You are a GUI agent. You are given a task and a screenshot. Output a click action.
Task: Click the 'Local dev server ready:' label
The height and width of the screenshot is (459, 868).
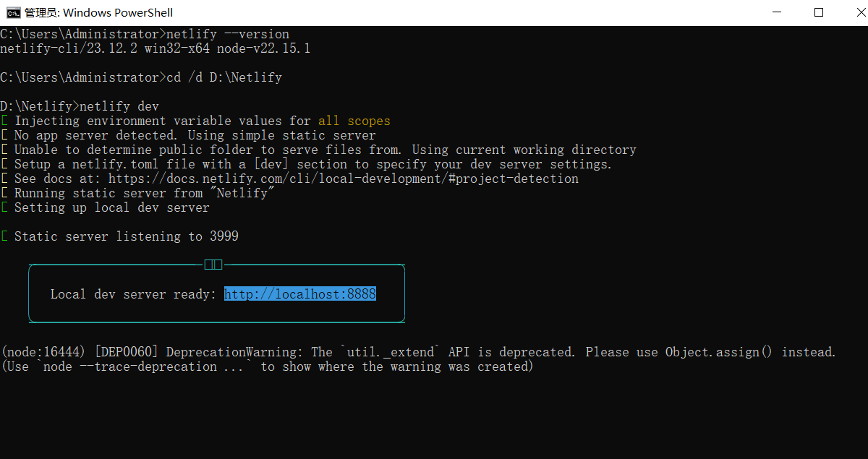point(134,294)
